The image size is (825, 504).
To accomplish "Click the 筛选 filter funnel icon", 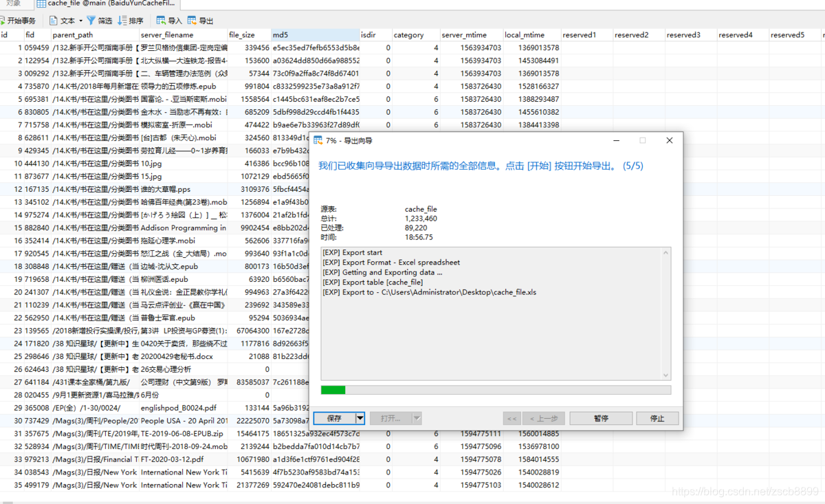I will (91, 21).
